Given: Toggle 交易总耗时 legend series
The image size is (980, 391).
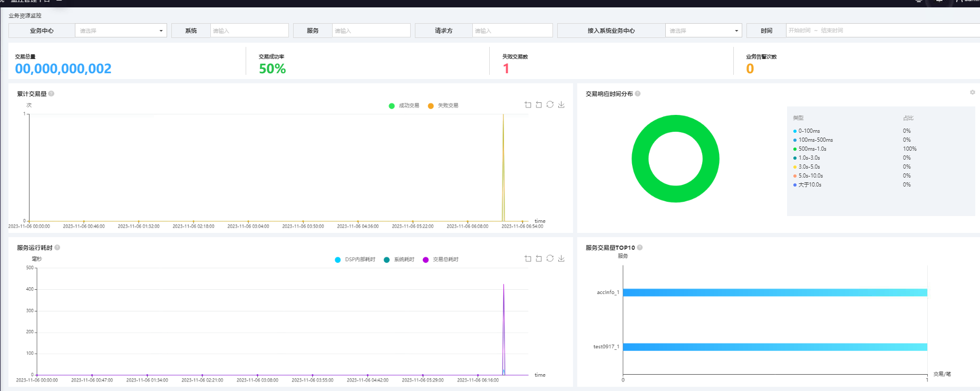Looking at the screenshot, I should (x=441, y=260).
